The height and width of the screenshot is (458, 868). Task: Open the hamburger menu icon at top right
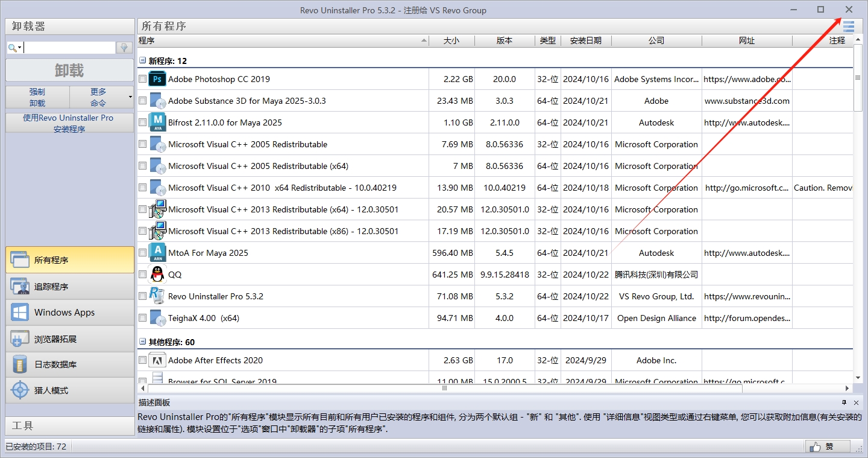(x=849, y=27)
